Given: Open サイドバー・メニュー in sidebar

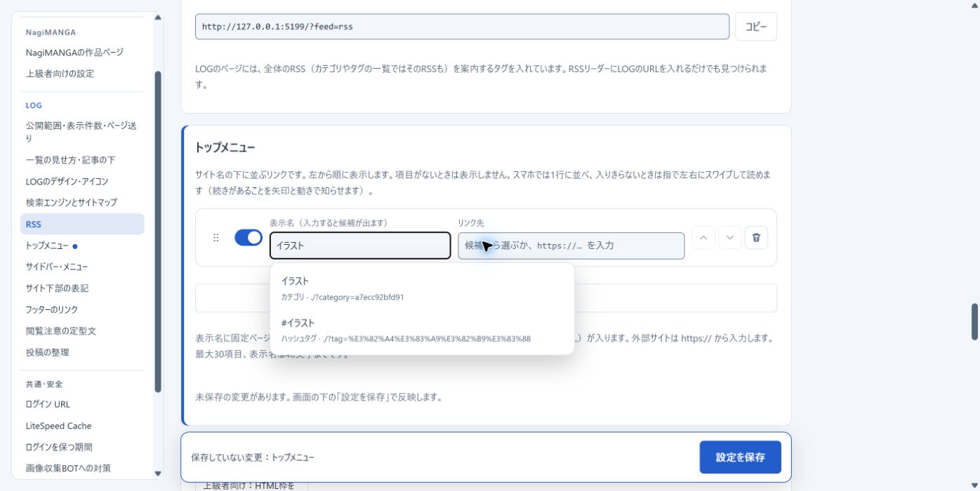Looking at the screenshot, I should click(82, 267).
